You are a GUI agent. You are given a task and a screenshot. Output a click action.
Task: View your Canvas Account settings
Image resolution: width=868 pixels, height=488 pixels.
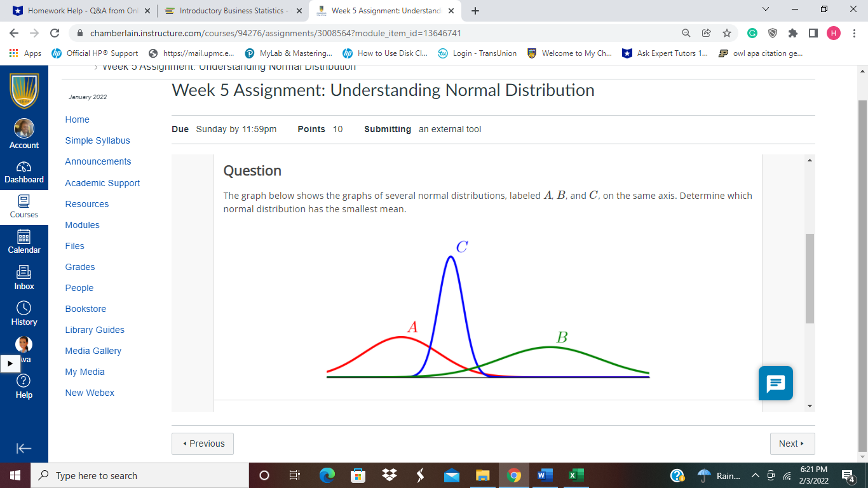click(24, 135)
